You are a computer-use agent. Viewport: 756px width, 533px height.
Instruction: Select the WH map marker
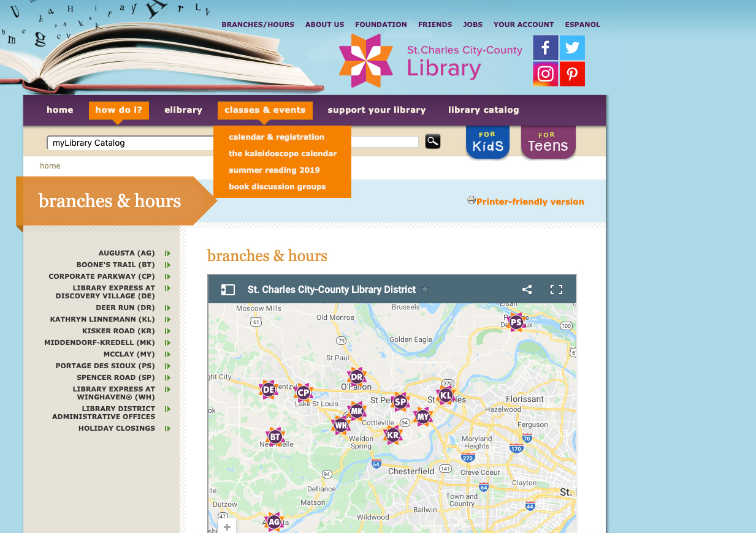point(341,425)
